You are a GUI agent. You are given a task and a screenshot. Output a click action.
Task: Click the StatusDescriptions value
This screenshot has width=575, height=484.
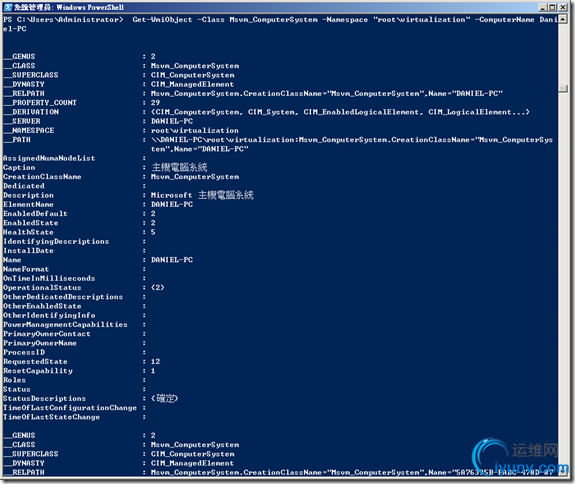(x=165, y=398)
